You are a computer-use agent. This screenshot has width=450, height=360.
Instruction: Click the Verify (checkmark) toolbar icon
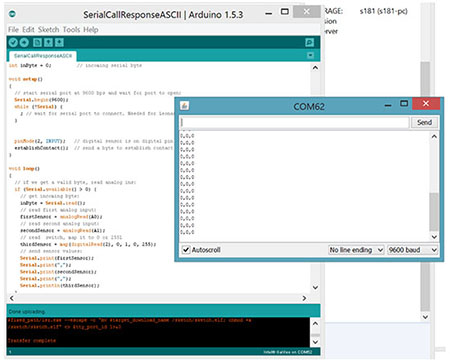(13, 42)
